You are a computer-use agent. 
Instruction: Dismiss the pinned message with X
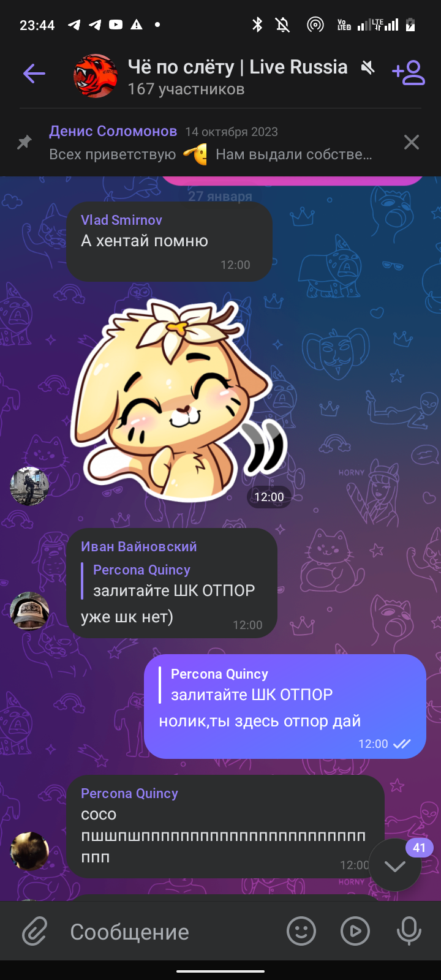(x=412, y=142)
